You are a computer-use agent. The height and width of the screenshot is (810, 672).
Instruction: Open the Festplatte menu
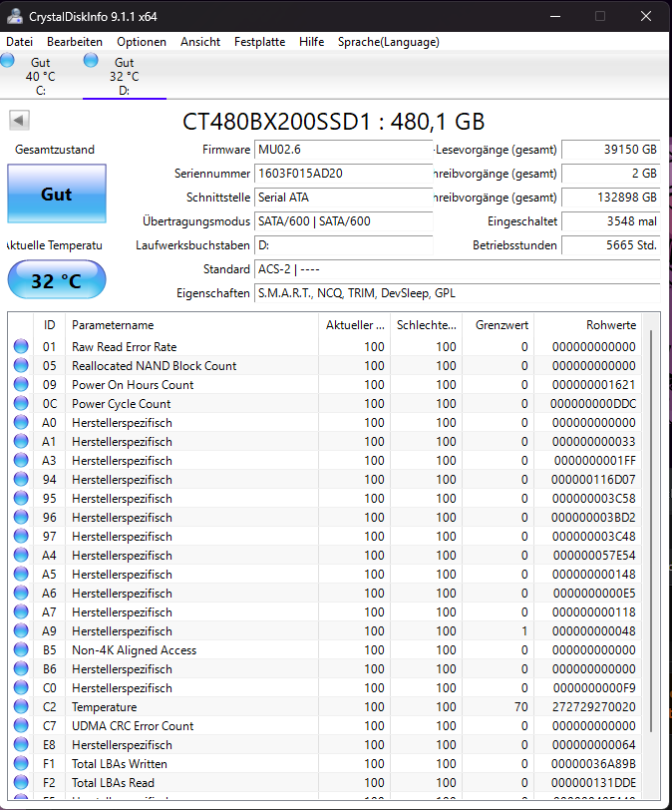(x=259, y=42)
